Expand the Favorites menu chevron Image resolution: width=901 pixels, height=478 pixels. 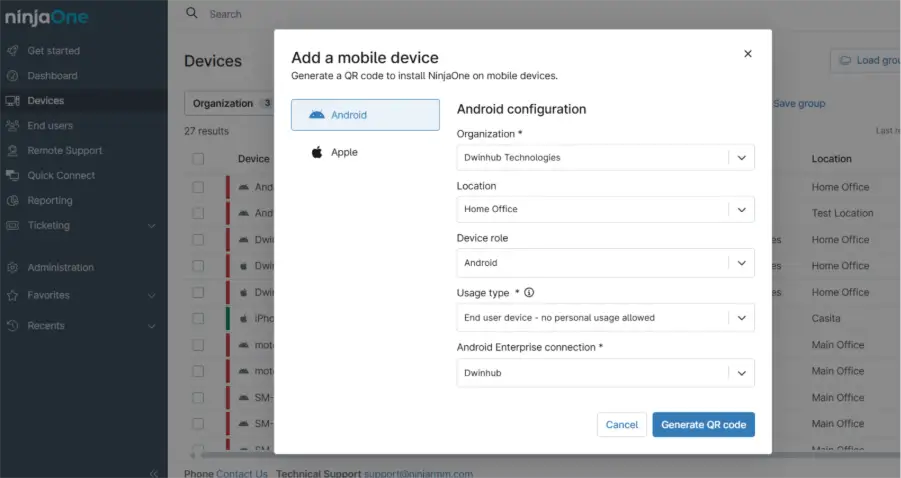152,295
